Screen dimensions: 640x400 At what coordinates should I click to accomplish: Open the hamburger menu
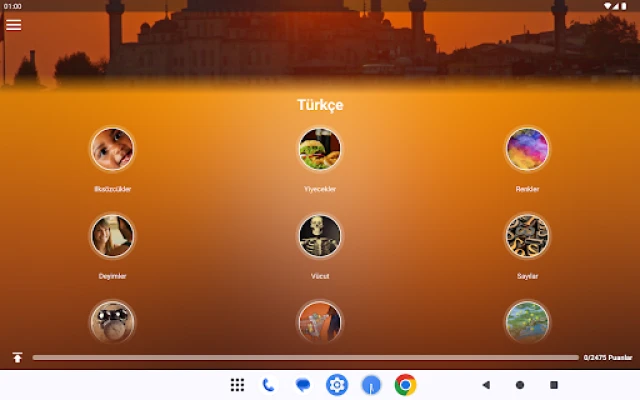13,25
